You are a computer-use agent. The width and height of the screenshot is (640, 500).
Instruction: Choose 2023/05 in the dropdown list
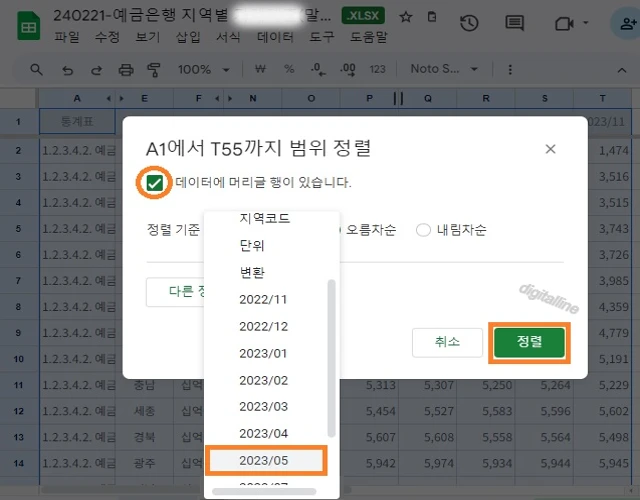(x=265, y=460)
